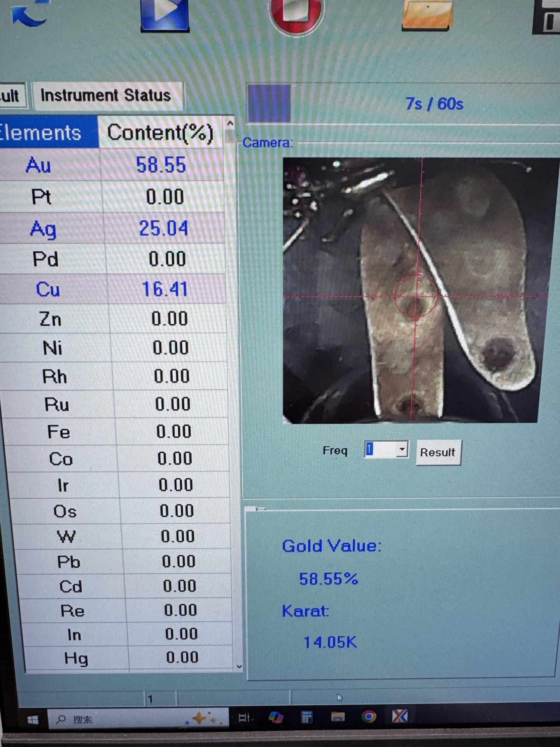Select the Hg element row
Image resolution: width=560 pixels, height=747 pixels.
tap(129, 658)
